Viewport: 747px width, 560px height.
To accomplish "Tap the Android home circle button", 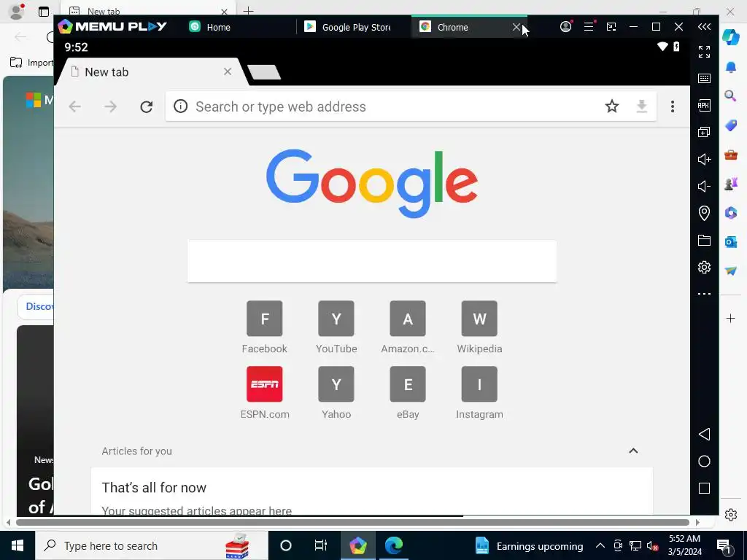I will 704,461.
